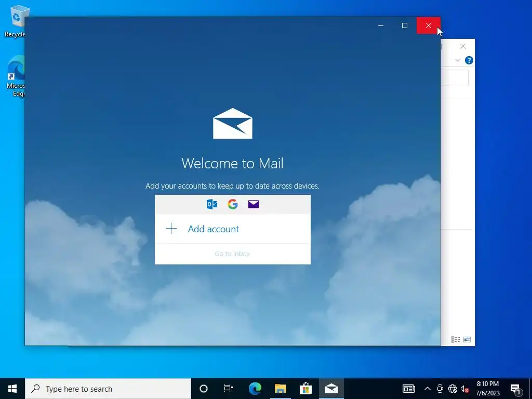The height and width of the screenshot is (399, 532).
Task: Click the taskbar search box
Action: tap(108, 389)
